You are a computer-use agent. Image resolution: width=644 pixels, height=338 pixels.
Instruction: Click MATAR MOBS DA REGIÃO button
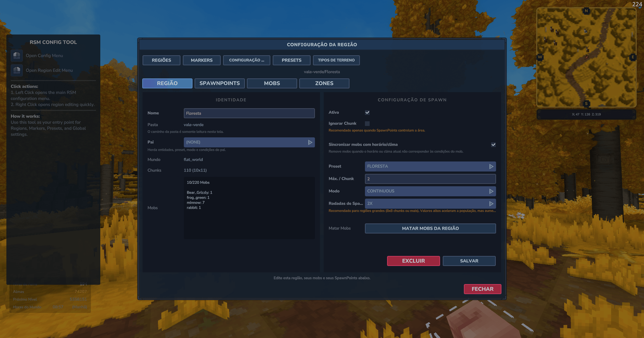pyautogui.click(x=430, y=228)
